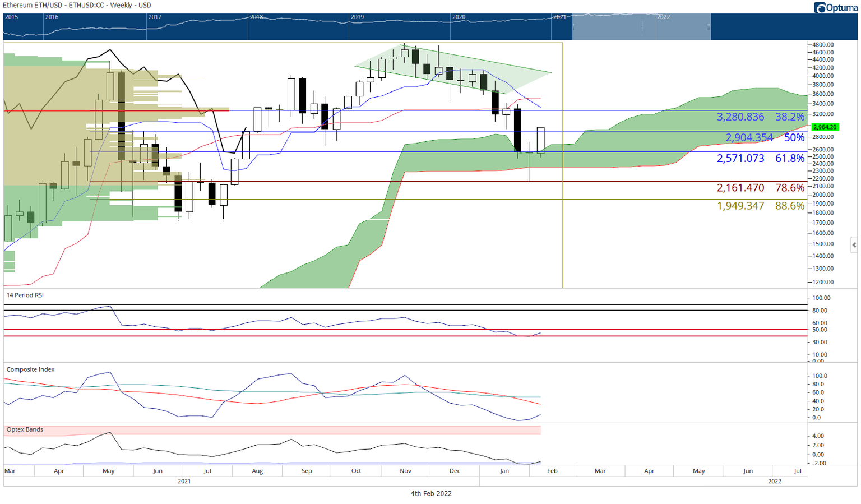861x504 pixels.
Task: Select the Optex Bands panel title
Action: point(25,430)
